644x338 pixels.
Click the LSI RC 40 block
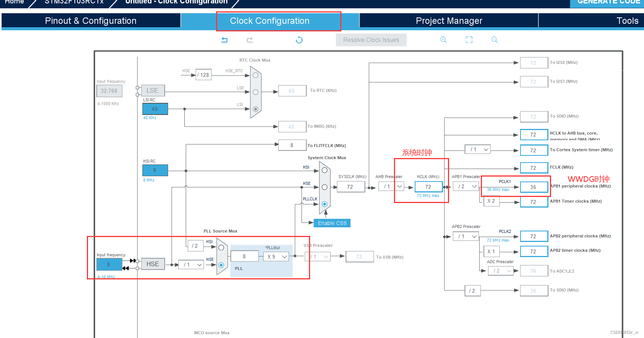[155, 109]
